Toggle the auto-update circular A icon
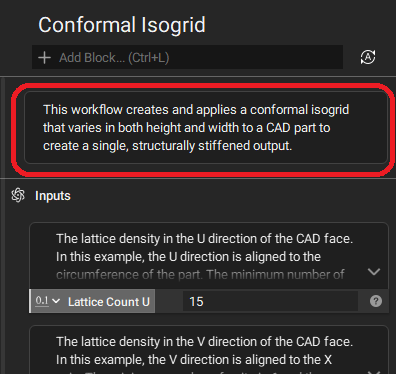 pos(368,57)
